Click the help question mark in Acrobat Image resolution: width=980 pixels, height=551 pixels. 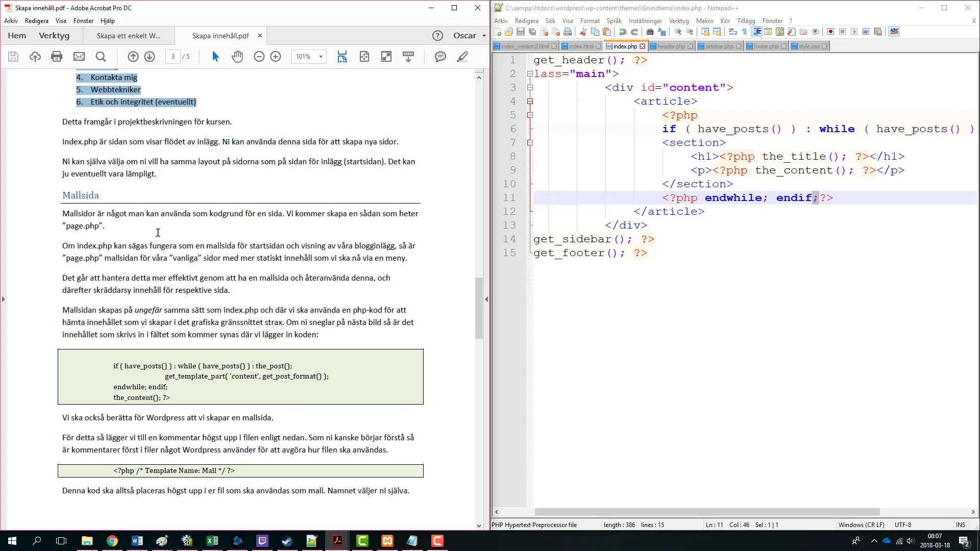click(437, 36)
